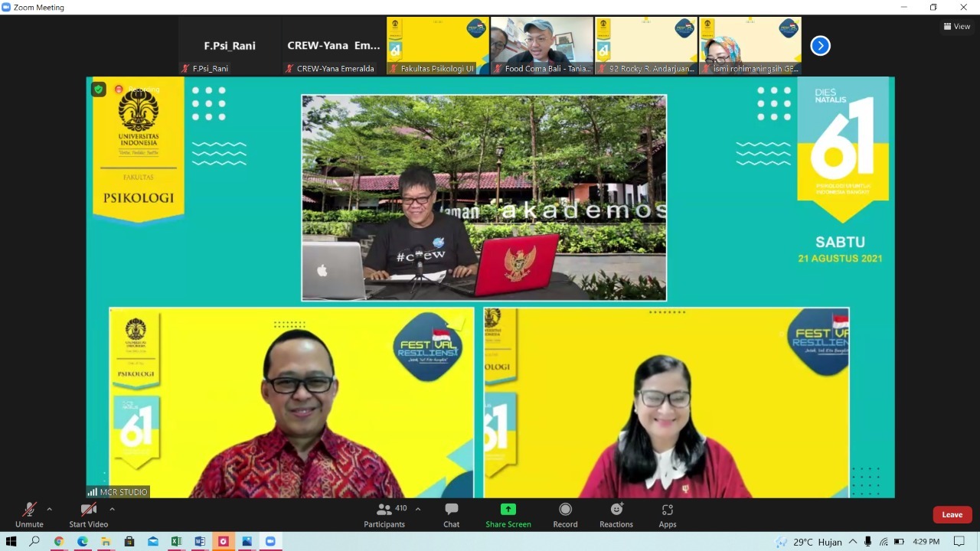980x551 pixels.
Task: Select the F.Psi_Rani participant tile
Action: (230, 46)
